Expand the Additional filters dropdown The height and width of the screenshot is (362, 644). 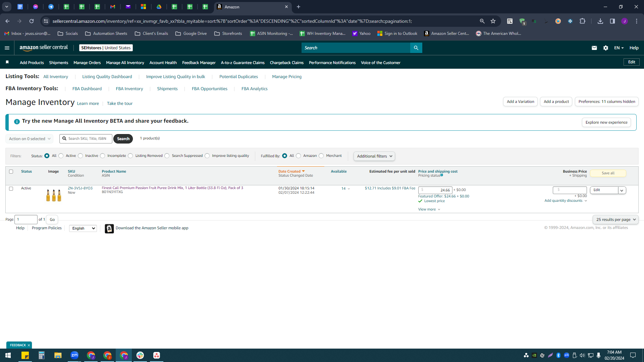coord(374,156)
